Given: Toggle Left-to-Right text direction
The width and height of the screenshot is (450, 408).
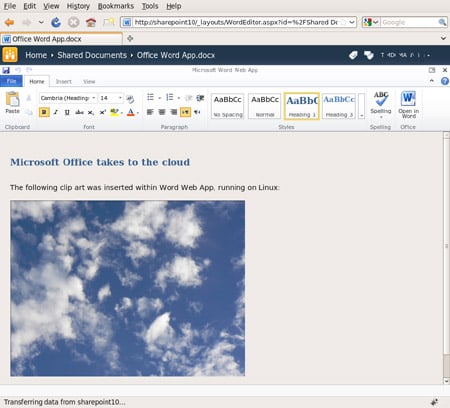Looking at the screenshot, I should coord(185,112).
